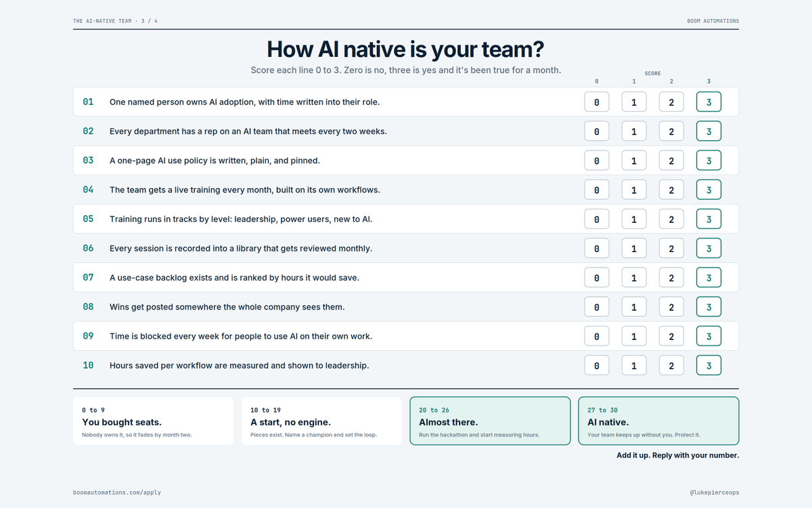Viewport: 812px width, 508px height.
Task: Select score 1 for line 06 session library
Action: (634, 249)
